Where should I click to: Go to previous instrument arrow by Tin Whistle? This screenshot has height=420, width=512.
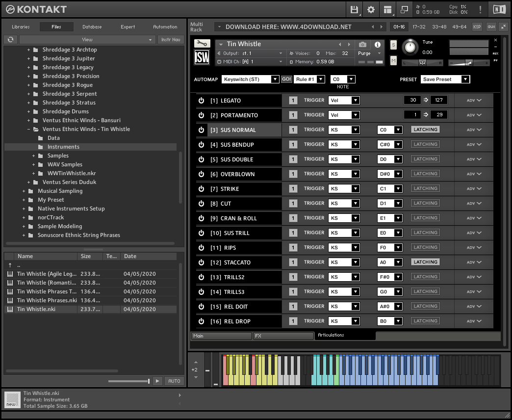tap(340, 44)
